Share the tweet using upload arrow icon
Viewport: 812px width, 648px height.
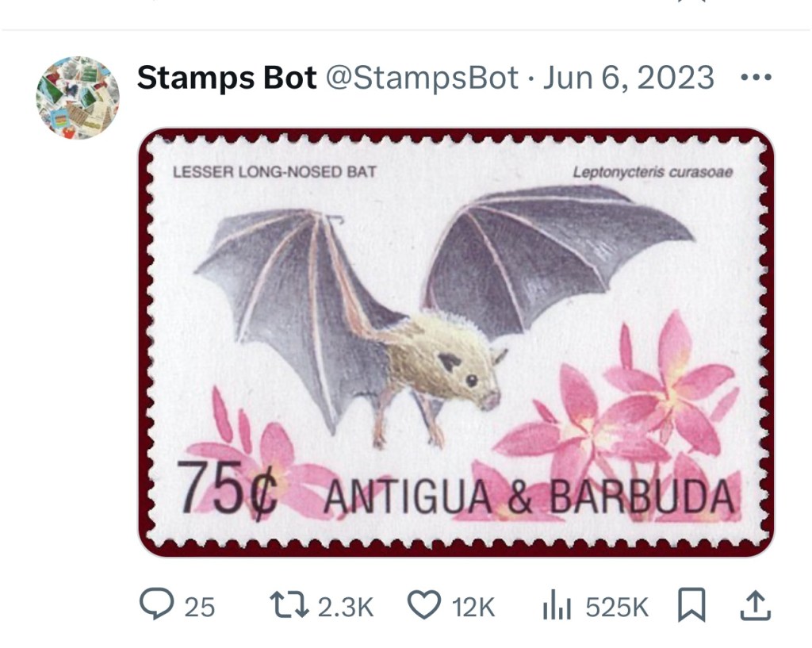pyautogui.click(x=756, y=605)
